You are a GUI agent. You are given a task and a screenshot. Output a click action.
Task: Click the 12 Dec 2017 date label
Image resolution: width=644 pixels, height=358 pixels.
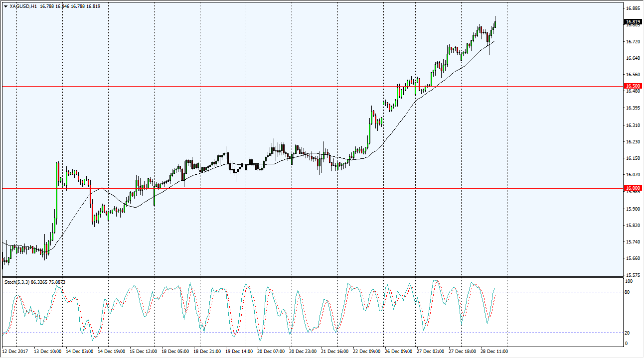point(16,352)
